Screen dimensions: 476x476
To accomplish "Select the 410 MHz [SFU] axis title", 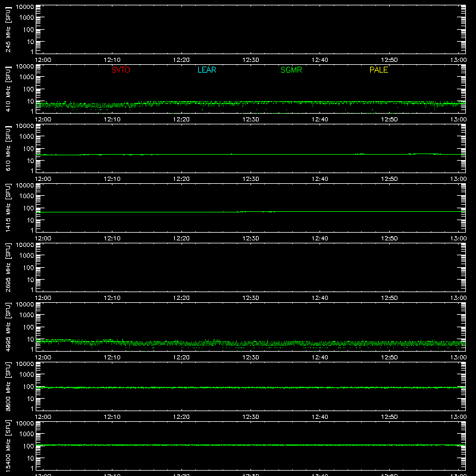I will coord(8,89).
